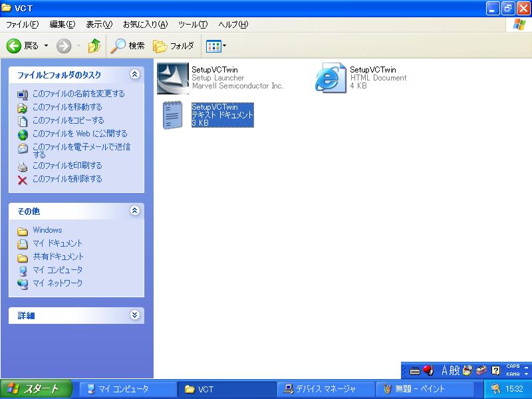Screen dimensions: 532x399
Task: Click the 15:32 clock in system tray
Action: pyautogui.click(x=514, y=389)
